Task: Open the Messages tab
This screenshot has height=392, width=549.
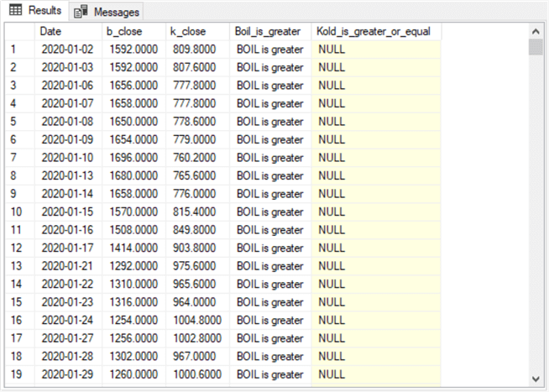Action: click(107, 12)
